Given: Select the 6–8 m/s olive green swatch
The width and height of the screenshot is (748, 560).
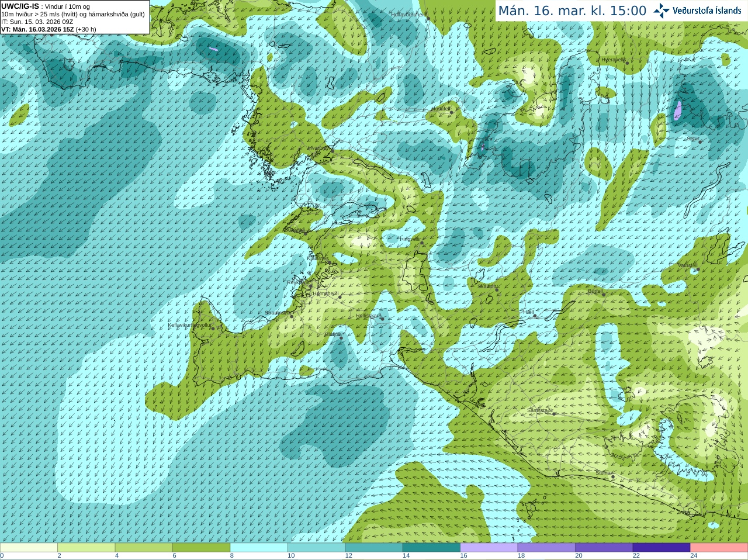Looking at the screenshot, I should [x=201, y=548].
